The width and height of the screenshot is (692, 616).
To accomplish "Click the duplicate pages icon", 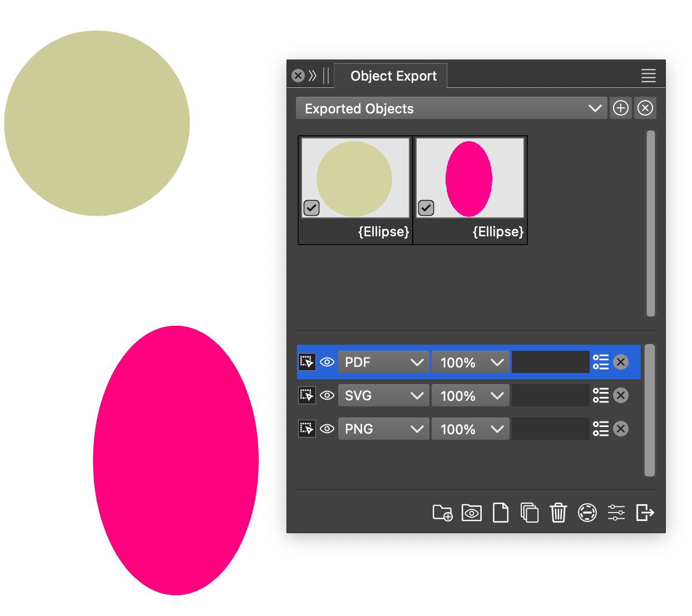I will coord(529,513).
